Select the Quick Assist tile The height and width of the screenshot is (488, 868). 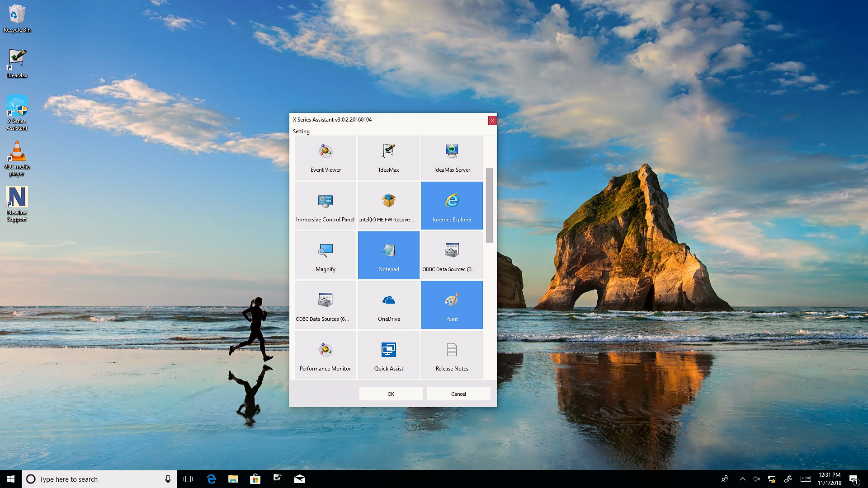click(x=389, y=355)
